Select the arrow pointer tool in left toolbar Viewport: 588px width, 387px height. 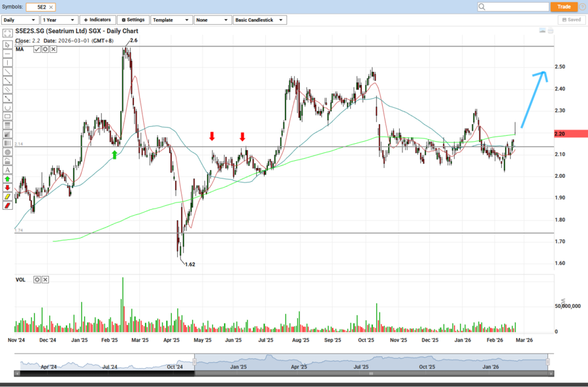click(7, 45)
